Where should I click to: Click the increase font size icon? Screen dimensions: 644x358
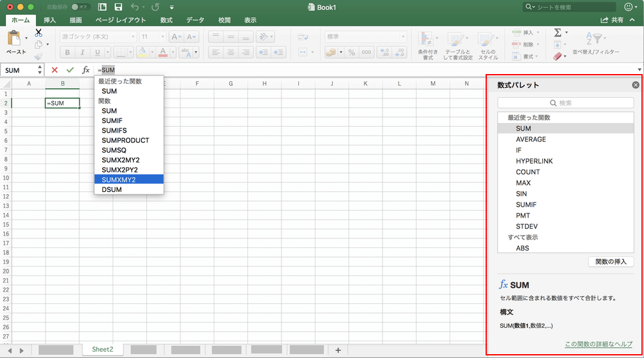[176, 37]
